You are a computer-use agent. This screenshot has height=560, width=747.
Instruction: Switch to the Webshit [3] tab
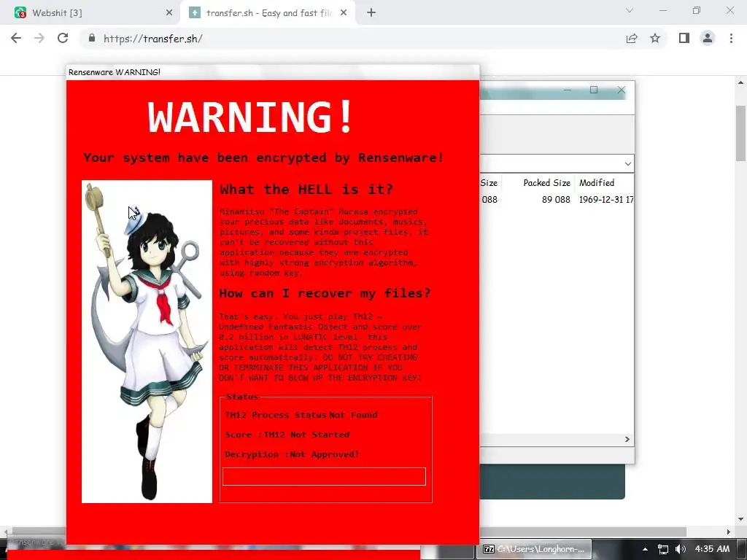90,13
